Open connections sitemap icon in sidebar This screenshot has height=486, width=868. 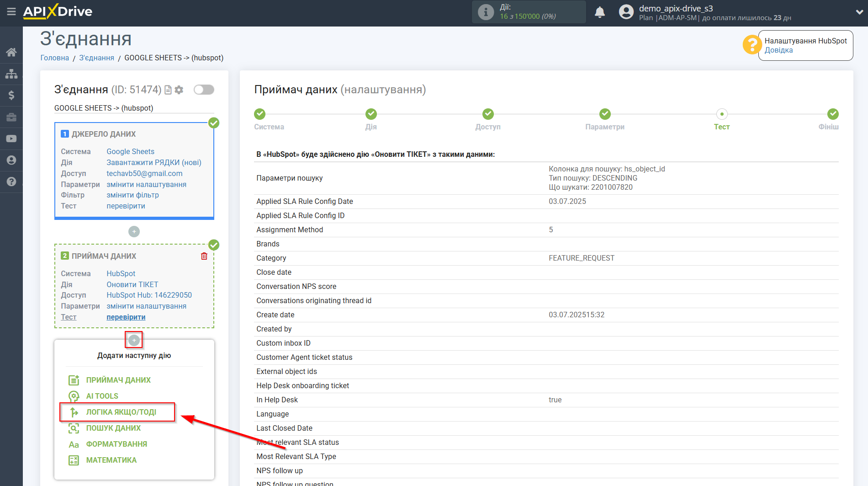11,74
